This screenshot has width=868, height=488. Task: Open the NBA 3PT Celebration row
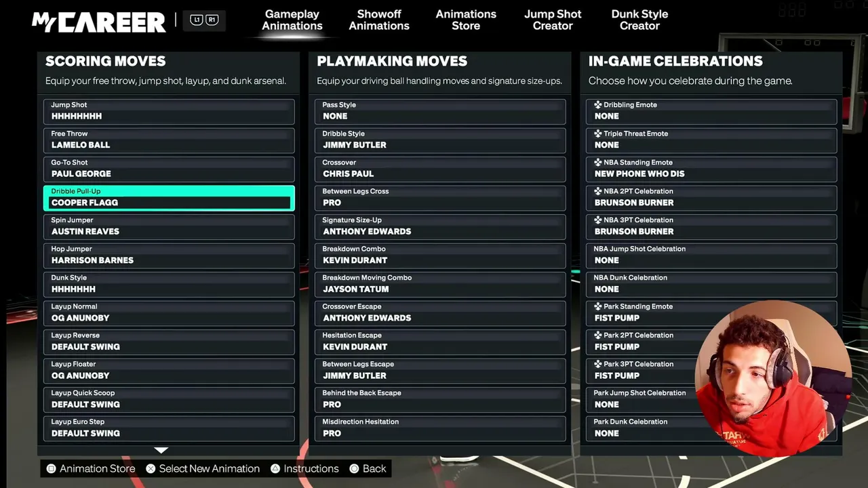click(x=711, y=227)
